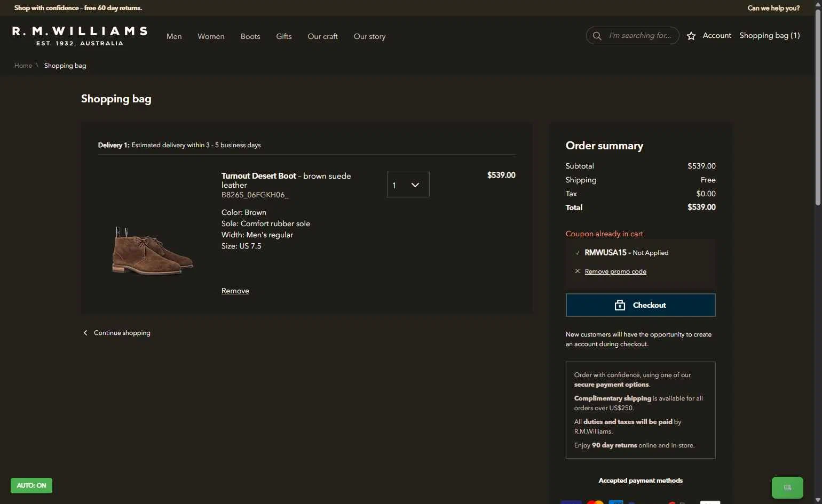Image resolution: width=822 pixels, height=504 pixels.
Task: Open the Our story menu
Action: point(369,36)
